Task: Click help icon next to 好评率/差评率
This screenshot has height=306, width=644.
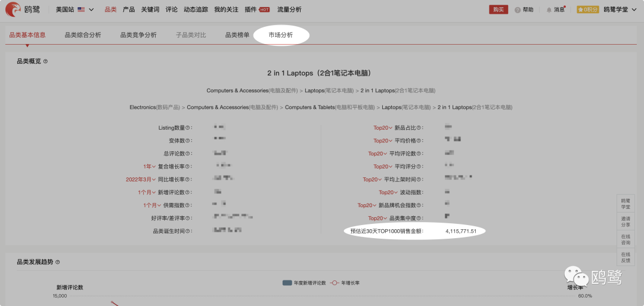Action: [188, 218]
